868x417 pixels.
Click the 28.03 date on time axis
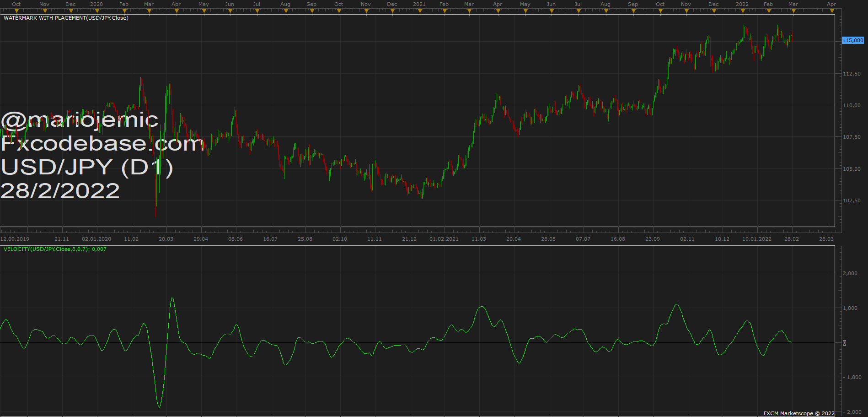[x=826, y=239]
